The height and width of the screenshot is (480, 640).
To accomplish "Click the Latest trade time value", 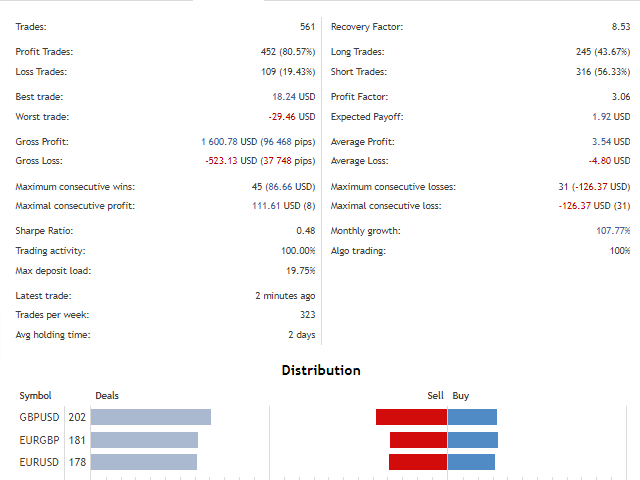I will 285,296.
